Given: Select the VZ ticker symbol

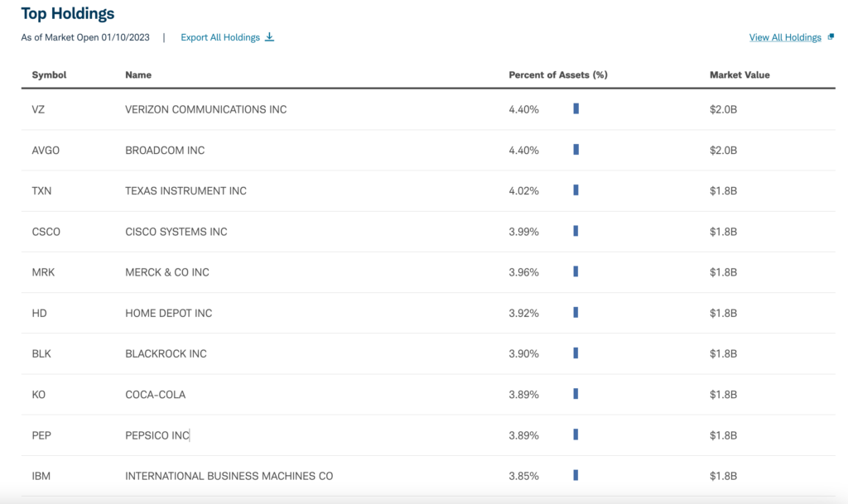Looking at the screenshot, I should pos(38,109).
